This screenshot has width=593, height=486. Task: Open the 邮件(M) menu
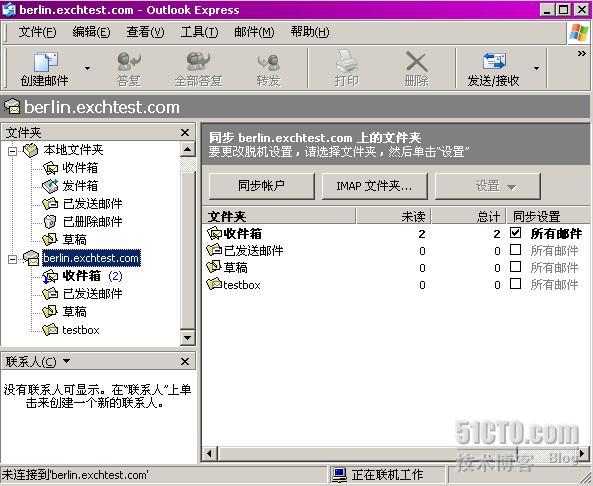(x=254, y=32)
